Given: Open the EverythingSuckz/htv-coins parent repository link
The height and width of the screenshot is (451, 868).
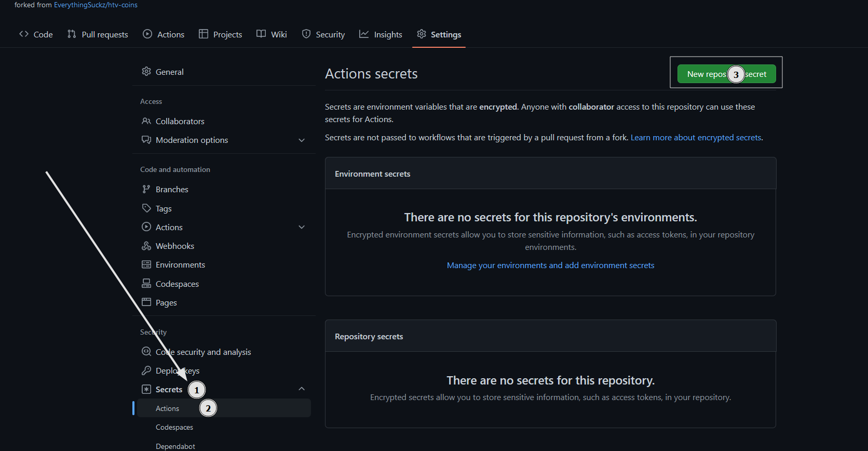Looking at the screenshot, I should 96,5.
